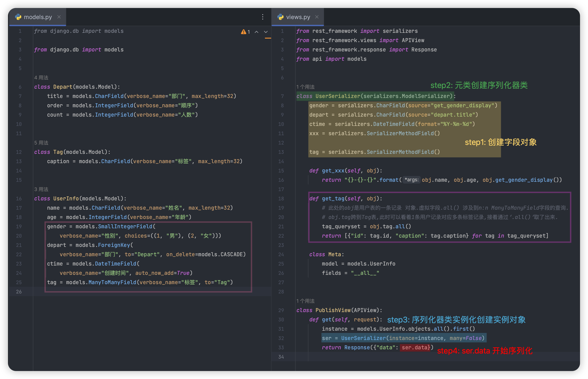Switch to the views.py editor tab
Viewport: 588px width, 379px height.
298,17
